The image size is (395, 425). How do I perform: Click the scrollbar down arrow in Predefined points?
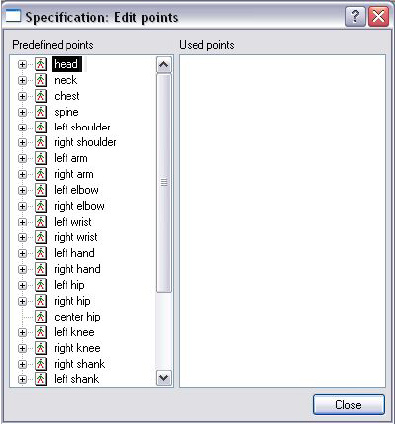[164, 378]
